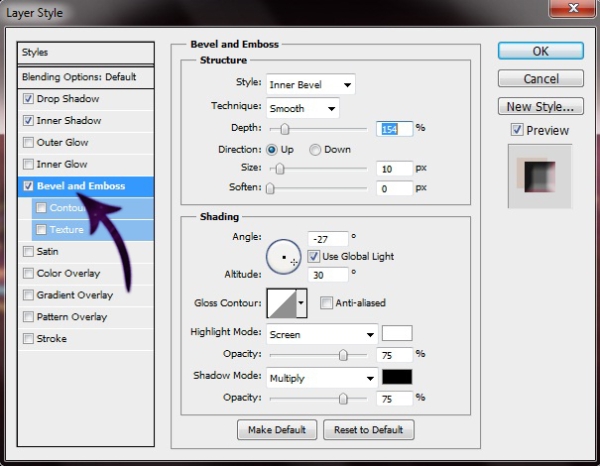Click the Reset to Default button

(x=370, y=430)
